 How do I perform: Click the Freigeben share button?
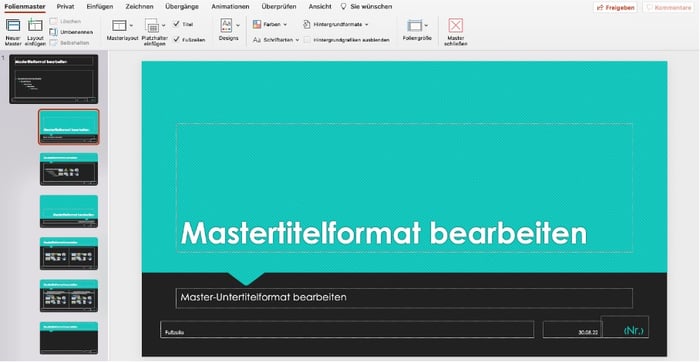pyautogui.click(x=615, y=8)
